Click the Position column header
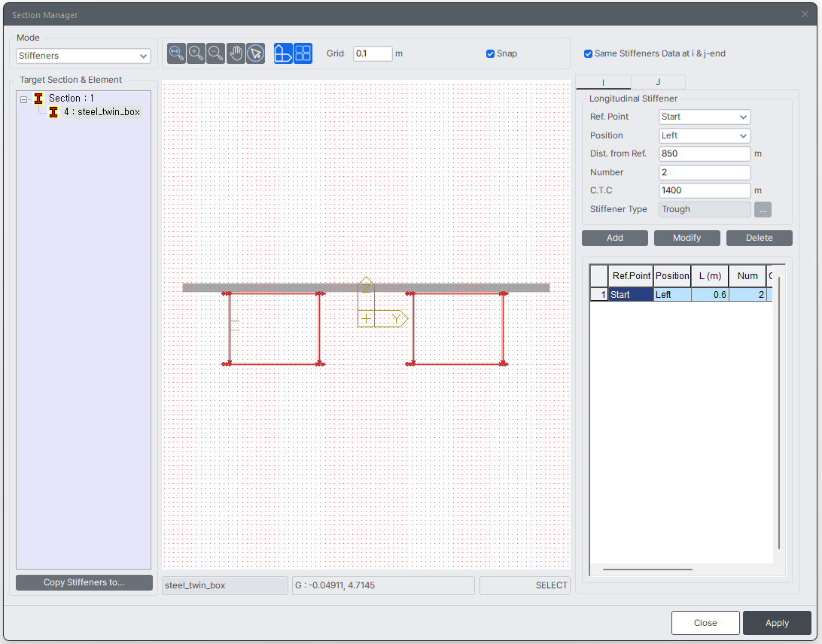The width and height of the screenshot is (822, 644). coord(672,276)
